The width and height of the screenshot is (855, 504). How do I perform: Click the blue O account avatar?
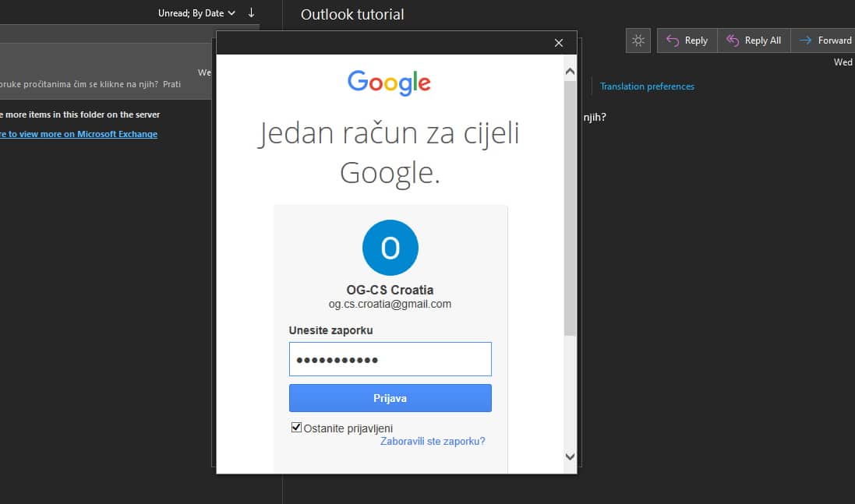(390, 248)
